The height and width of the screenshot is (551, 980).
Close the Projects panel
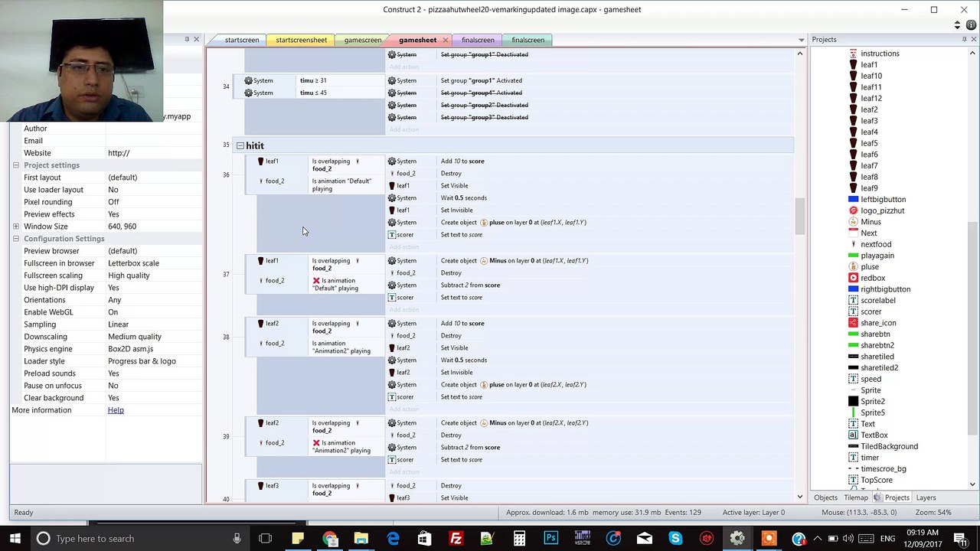tap(973, 39)
